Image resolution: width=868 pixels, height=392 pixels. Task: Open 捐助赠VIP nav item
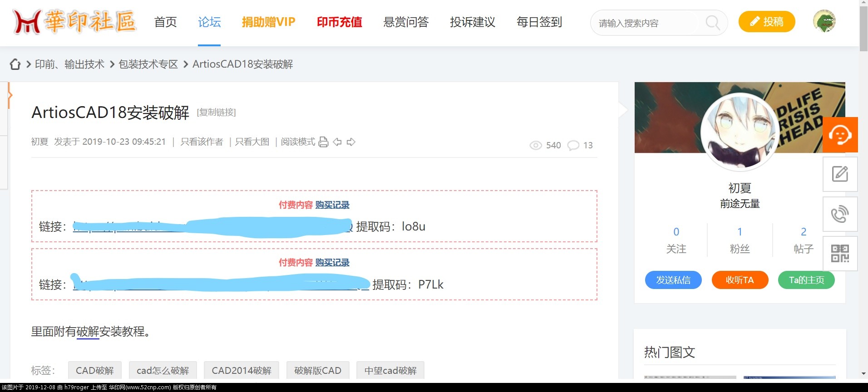tap(268, 22)
